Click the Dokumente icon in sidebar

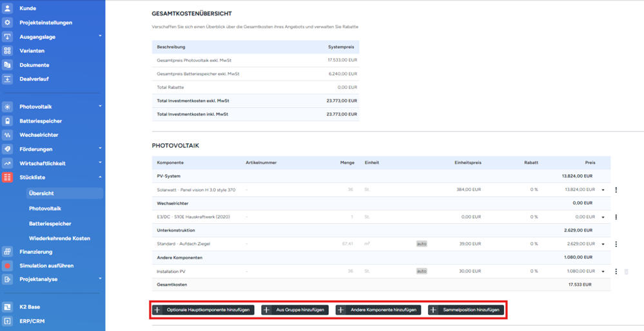click(8, 65)
